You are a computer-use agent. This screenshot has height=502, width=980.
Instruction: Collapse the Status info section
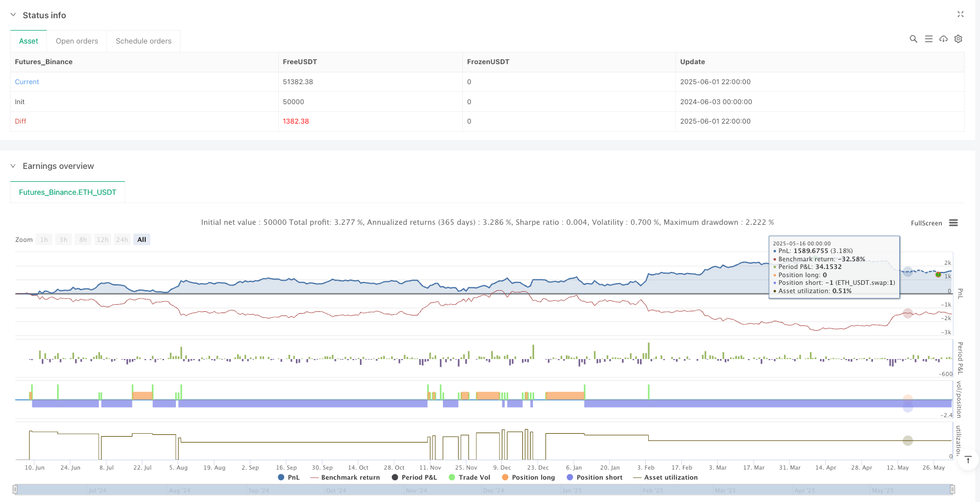coord(14,15)
